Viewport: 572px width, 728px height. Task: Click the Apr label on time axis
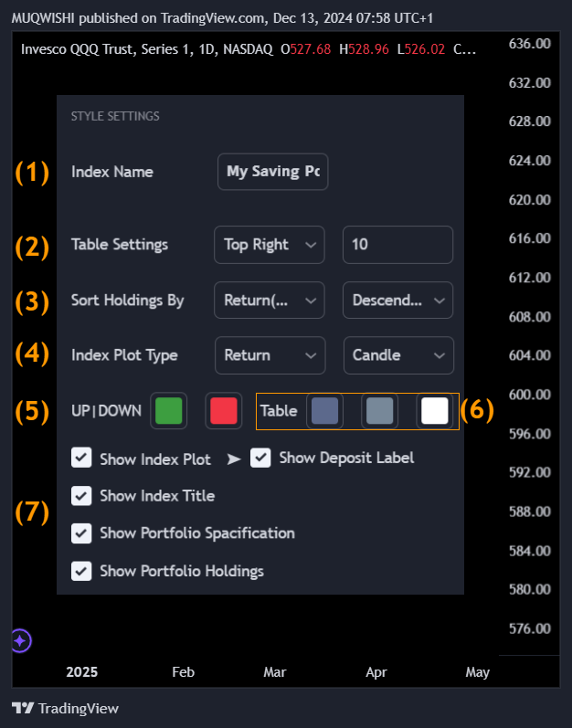[376, 671]
